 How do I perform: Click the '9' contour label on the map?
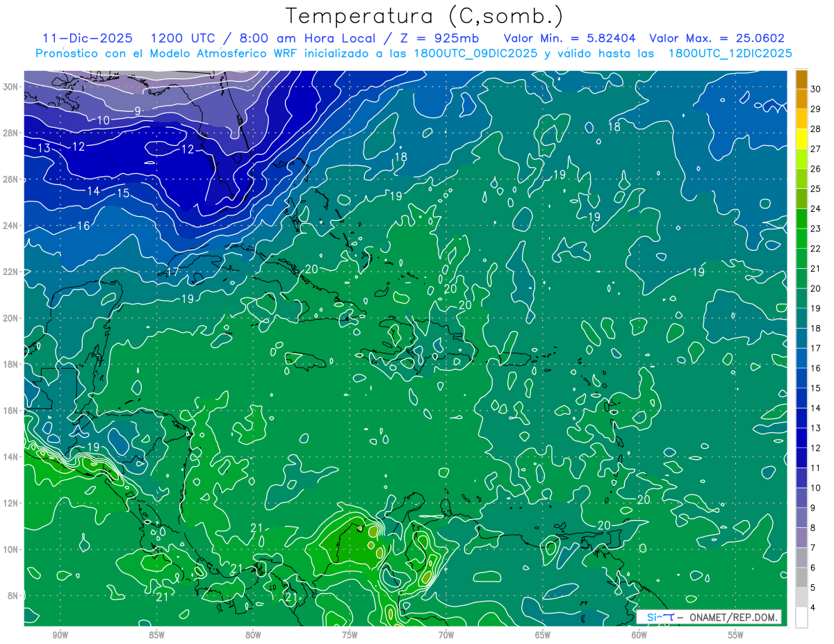coord(138,111)
